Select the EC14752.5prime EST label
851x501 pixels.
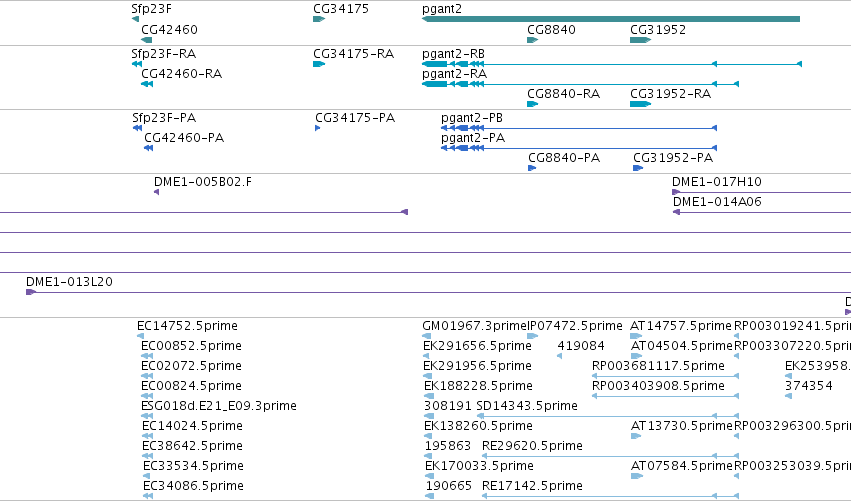click(187, 326)
